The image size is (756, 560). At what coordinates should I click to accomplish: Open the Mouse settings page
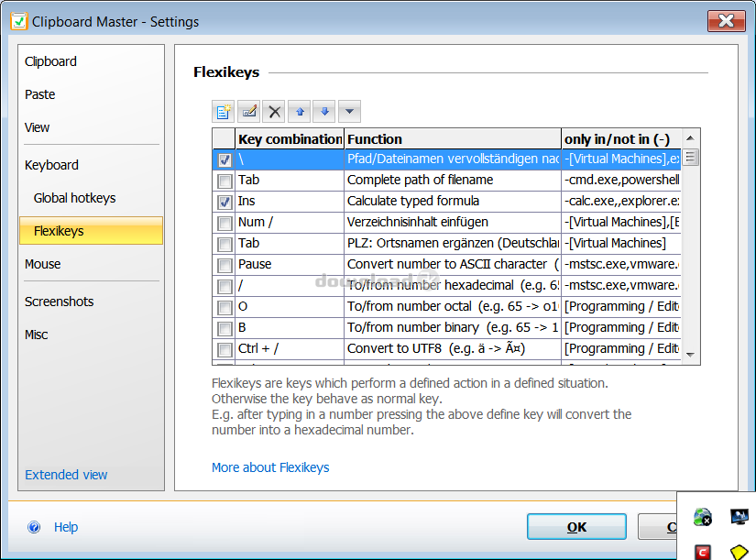click(x=43, y=264)
